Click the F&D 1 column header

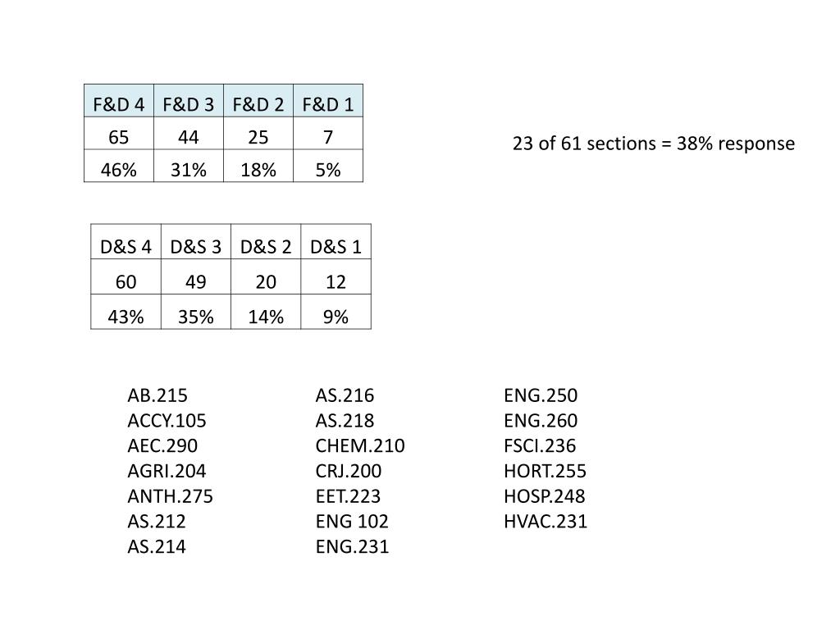(x=328, y=101)
